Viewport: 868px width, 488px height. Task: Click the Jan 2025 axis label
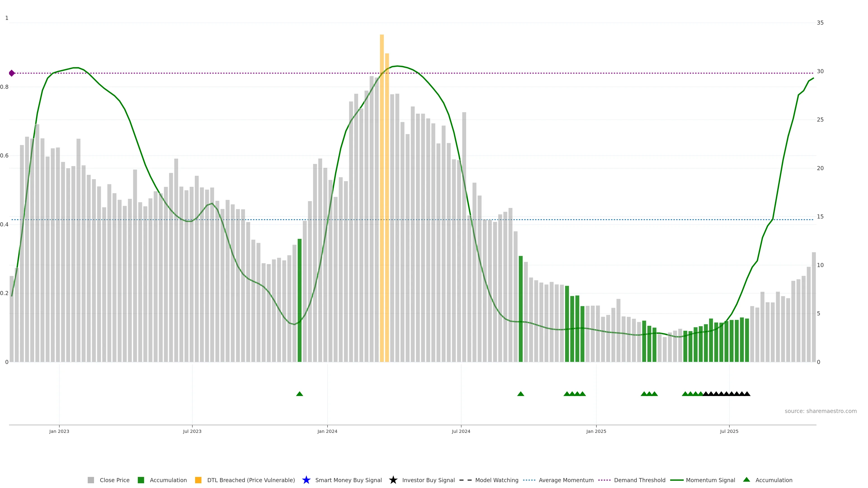596,431
